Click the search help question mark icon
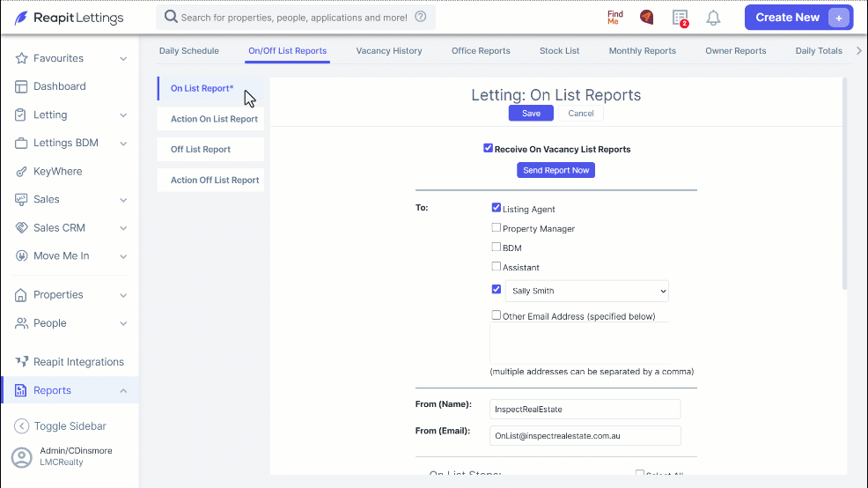This screenshot has height=488, width=868. tap(421, 17)
